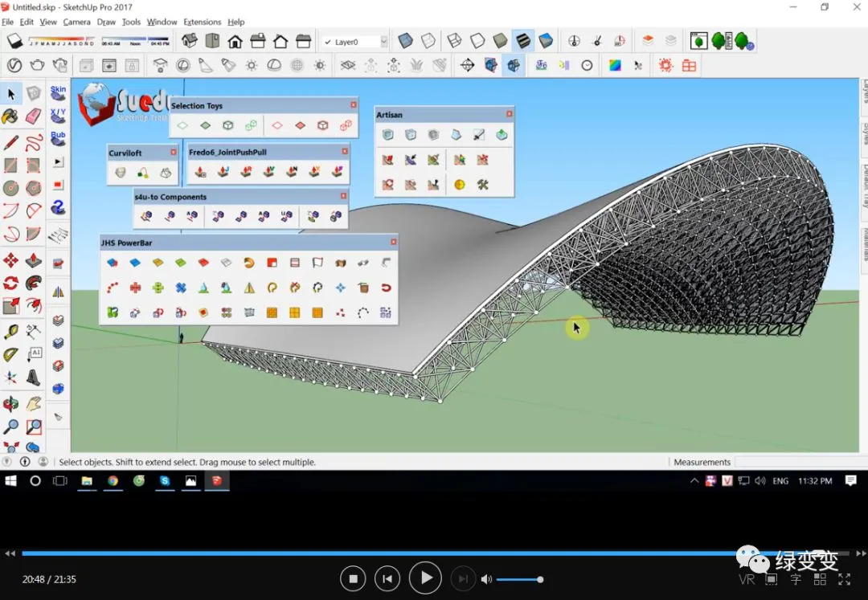Select the Rectangle drawing tool

click(10, 165)
